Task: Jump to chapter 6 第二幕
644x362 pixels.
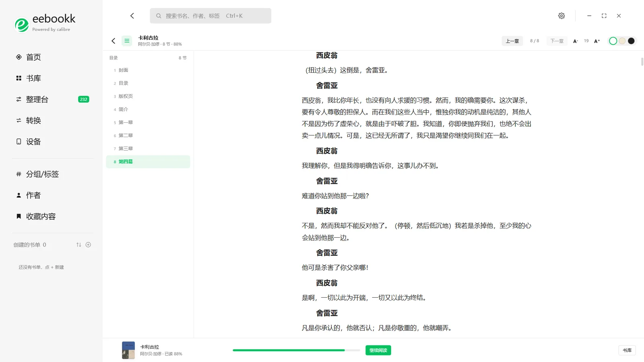Action: tap(148, 136)
